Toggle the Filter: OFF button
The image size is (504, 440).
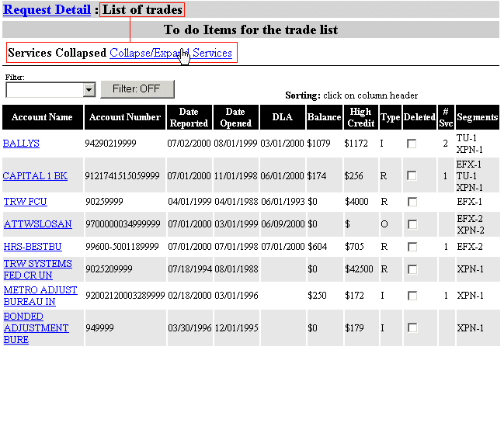click(137, 89)
